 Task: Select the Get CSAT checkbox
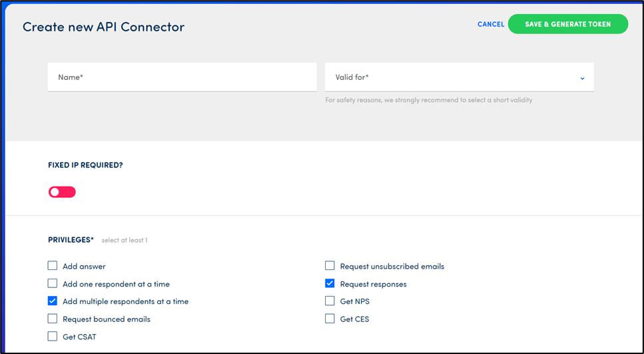click(53, 337)
